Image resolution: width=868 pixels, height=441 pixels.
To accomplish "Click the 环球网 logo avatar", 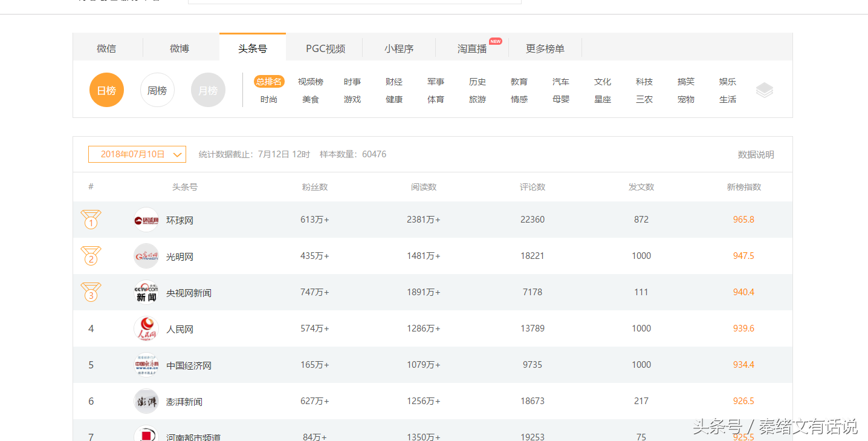I will coord(146,220).
